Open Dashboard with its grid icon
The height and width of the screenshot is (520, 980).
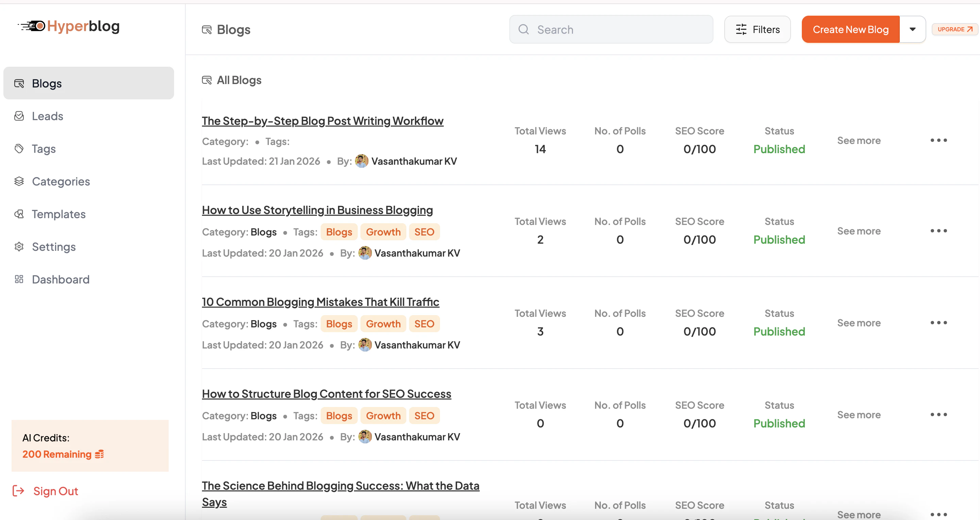19,279
